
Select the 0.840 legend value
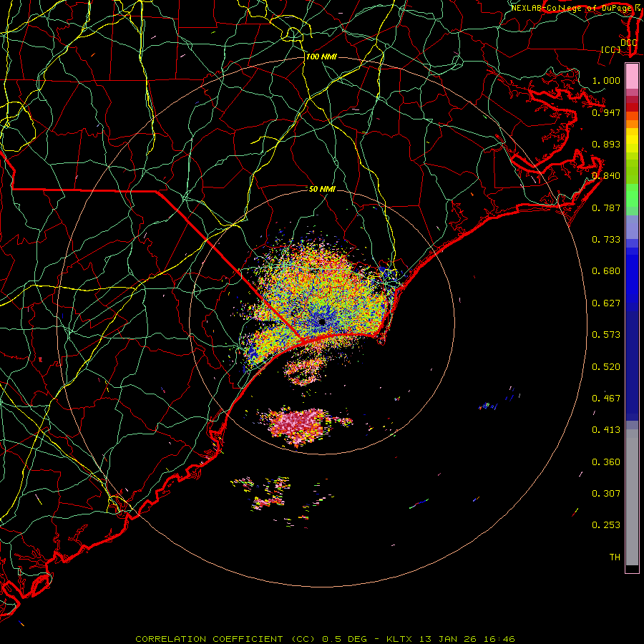[606, 176]
